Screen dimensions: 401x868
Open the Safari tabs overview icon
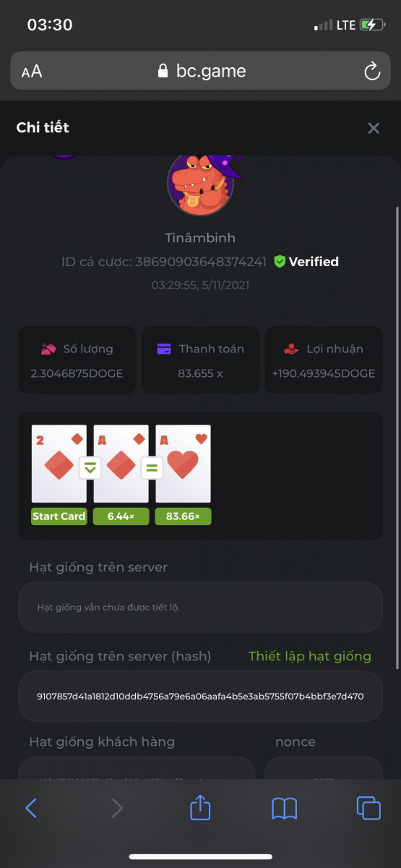pyautogui.click(x=368, y=808)
